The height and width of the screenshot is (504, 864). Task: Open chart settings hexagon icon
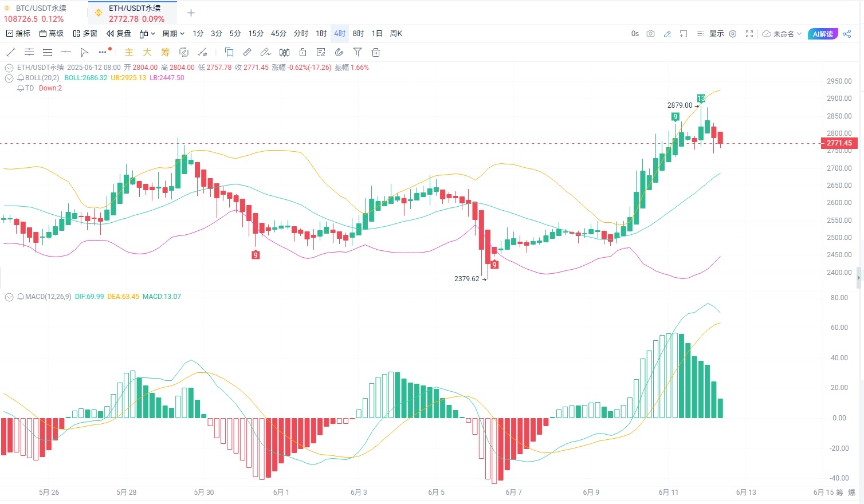(733, 34)
